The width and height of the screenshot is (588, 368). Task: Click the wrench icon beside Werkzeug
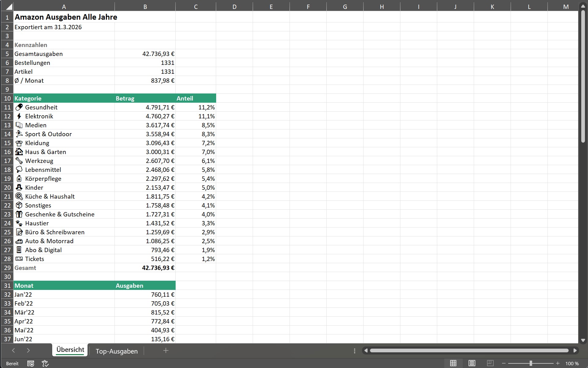19,160
